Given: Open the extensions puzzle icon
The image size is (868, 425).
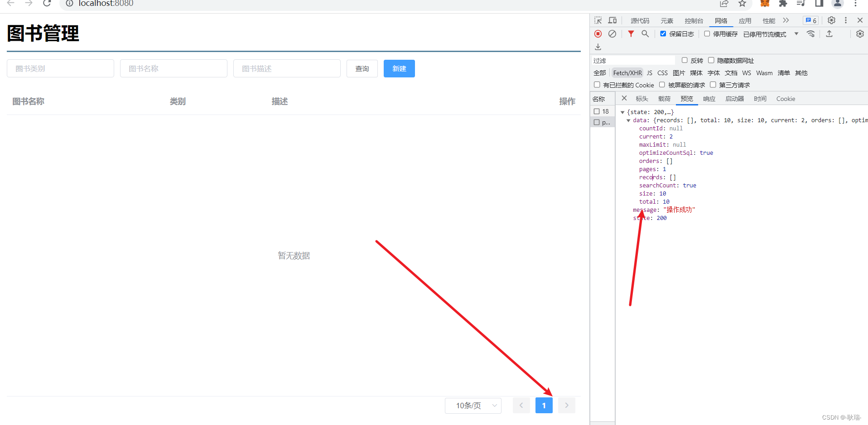Looking at the screenshot, I should (783, 4).
